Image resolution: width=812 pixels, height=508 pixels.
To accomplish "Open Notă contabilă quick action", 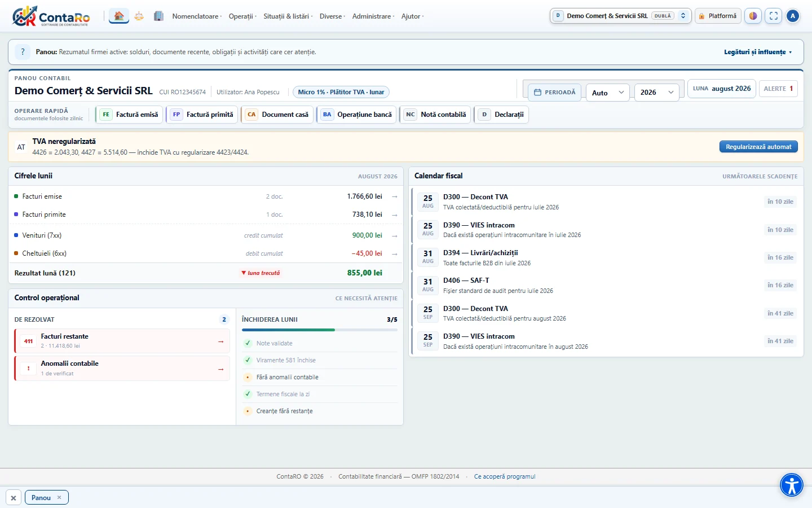I will tap(435, 115).
